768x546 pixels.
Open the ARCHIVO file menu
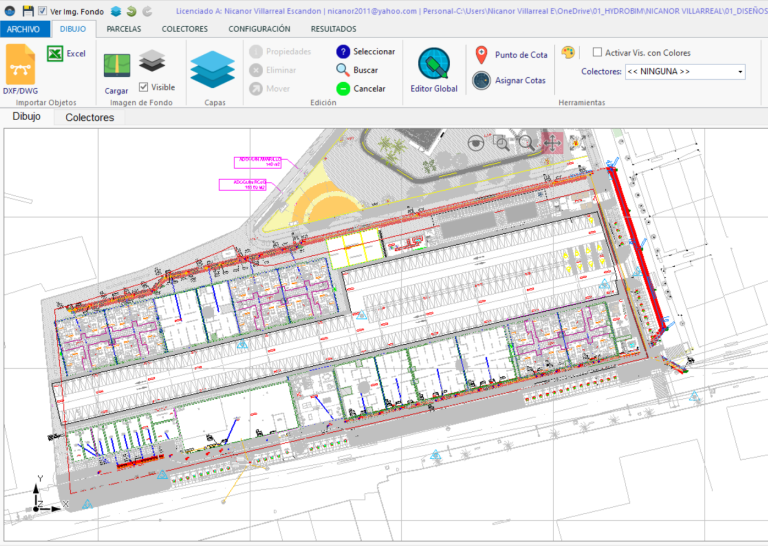coord(23,29)
